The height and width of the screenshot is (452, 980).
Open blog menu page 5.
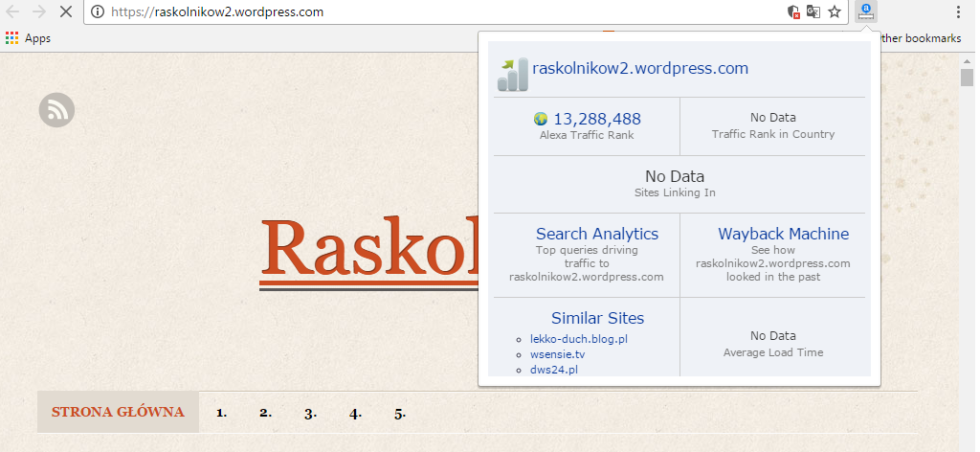coord(400,414)
